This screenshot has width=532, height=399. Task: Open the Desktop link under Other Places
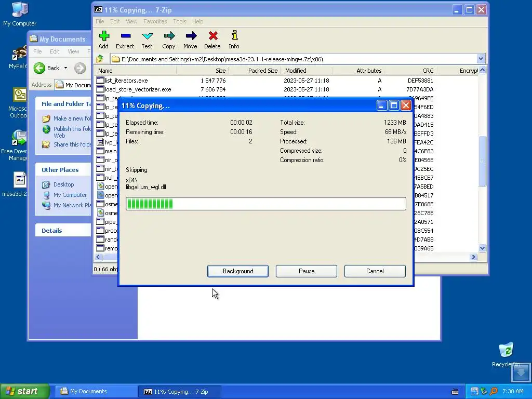coord(58,184)
